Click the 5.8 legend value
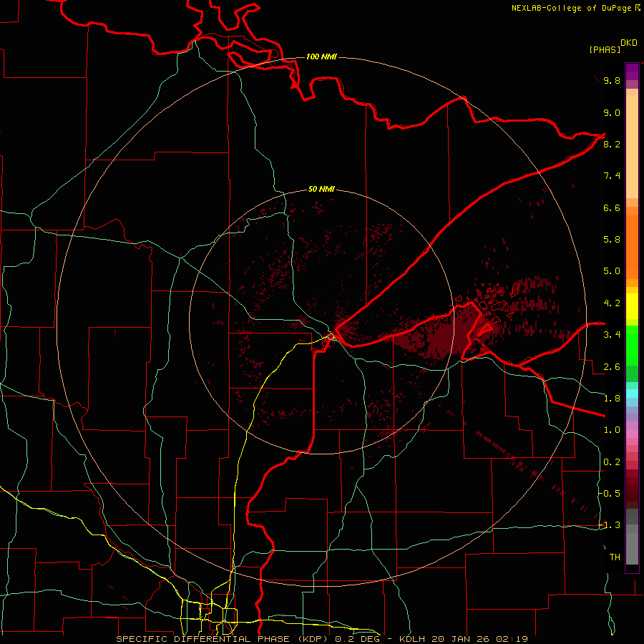 612,240
